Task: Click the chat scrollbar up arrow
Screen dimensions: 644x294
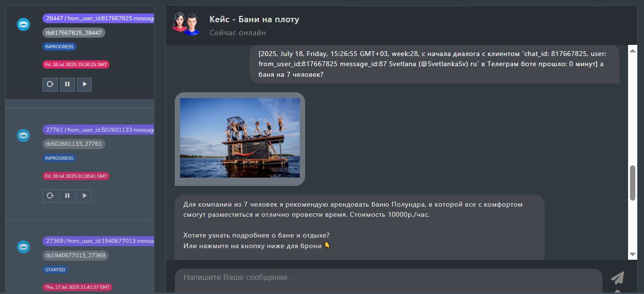Action: click(x=632, y=50)
